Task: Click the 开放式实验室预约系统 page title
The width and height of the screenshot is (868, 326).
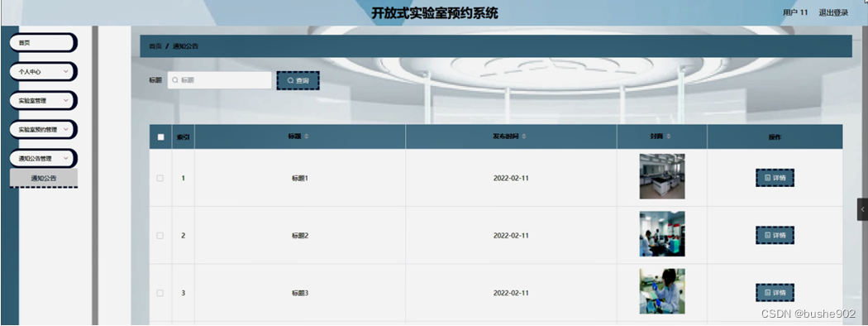Action: (435, 13)
